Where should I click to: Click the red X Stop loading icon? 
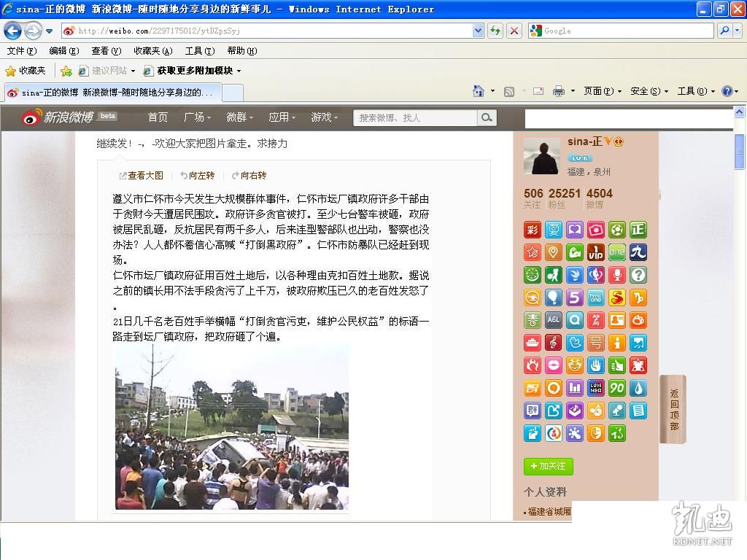point(514,31)
